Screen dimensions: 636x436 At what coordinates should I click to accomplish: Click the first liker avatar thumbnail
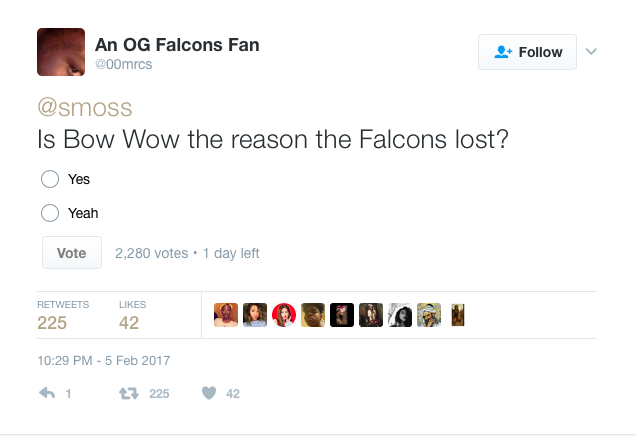pyautogui.click(x=225, y=314)
